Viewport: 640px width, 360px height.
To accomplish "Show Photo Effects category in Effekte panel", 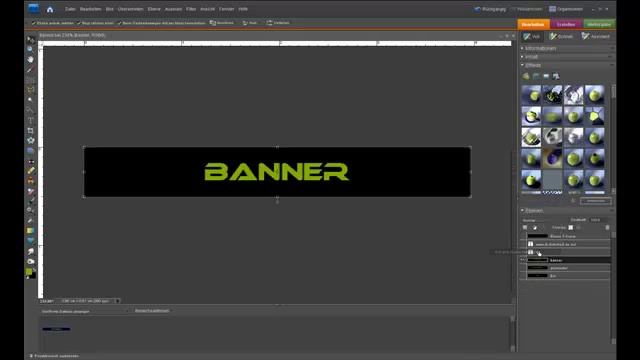I will 546,76.
